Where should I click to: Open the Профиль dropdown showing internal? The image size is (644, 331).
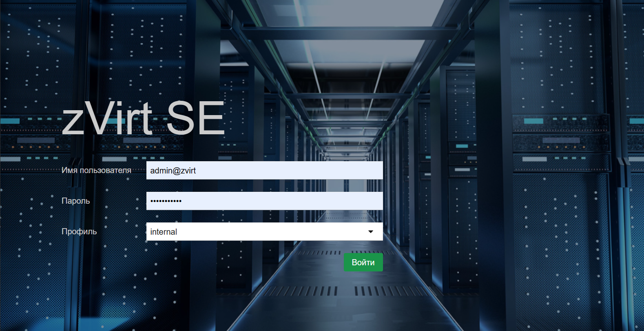pyautogui.click(x=264, y=231)
